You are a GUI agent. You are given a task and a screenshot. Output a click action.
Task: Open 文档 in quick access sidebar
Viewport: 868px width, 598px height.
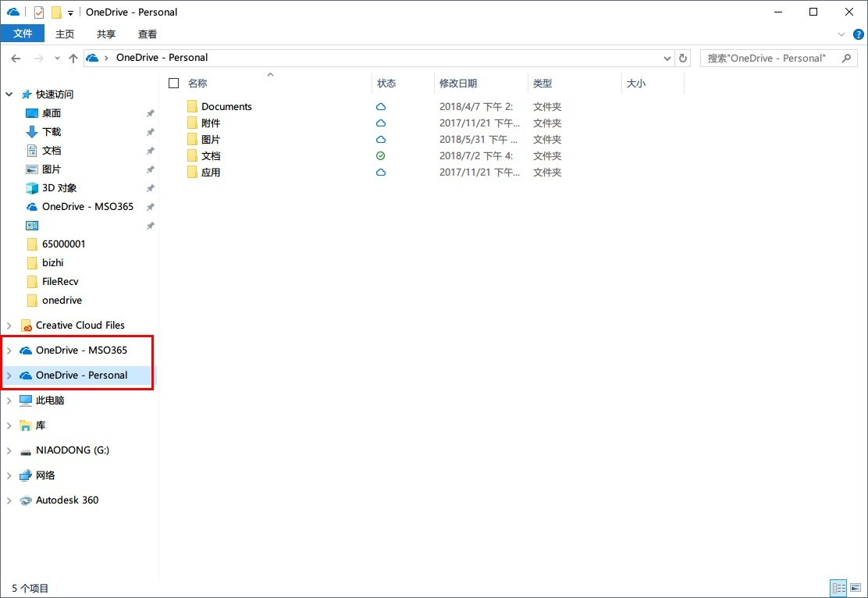click(x=52, y=151)
